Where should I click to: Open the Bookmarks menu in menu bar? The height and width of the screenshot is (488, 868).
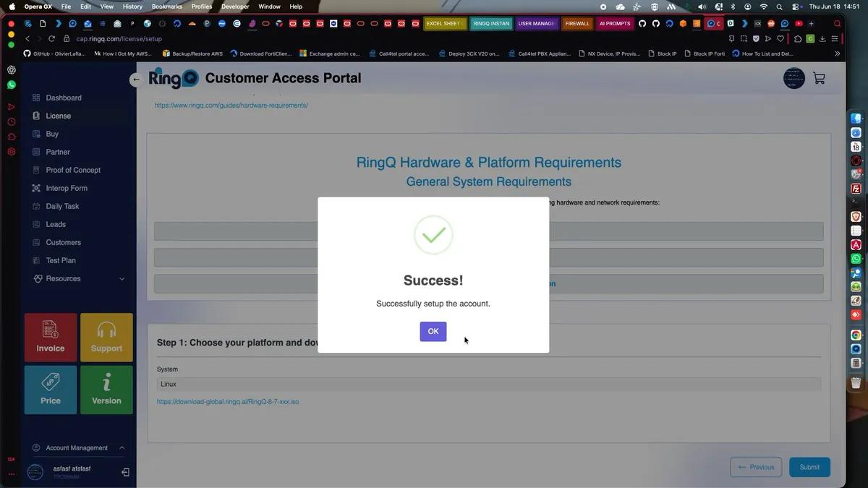pos(167,7)
